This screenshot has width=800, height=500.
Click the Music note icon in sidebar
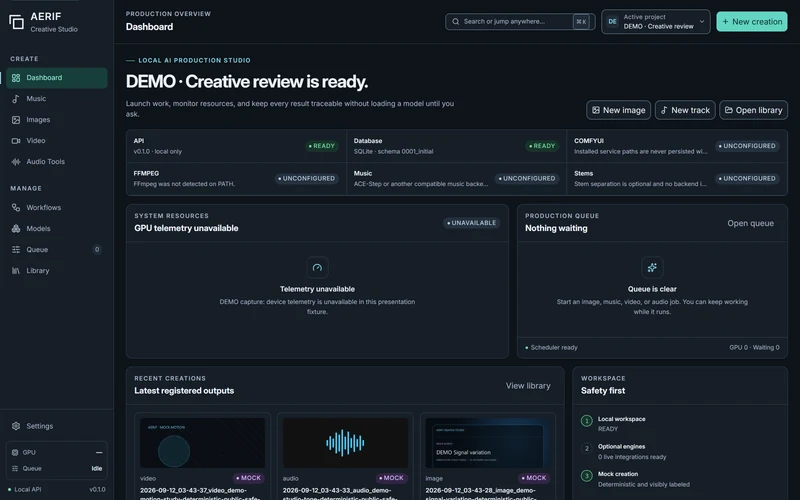[16, 99]
